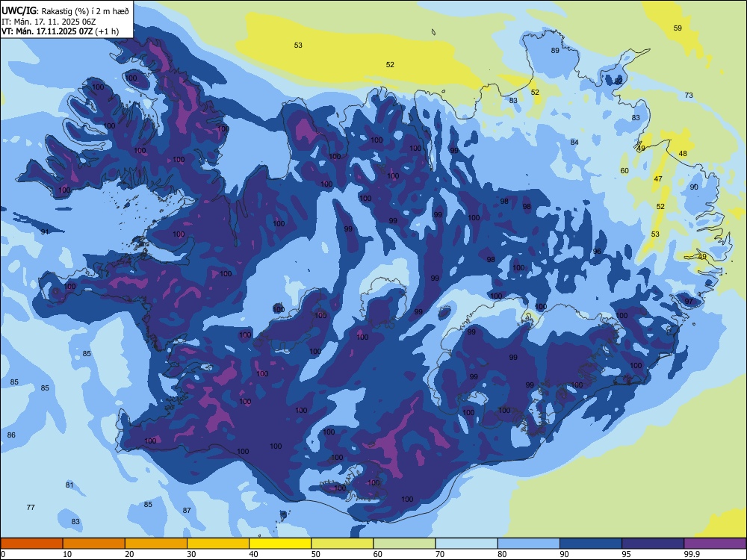The height and width of the screenshot is (560, 747).
Task: Click the '99.9' legend scale label
Action: [x=691, y=554]
